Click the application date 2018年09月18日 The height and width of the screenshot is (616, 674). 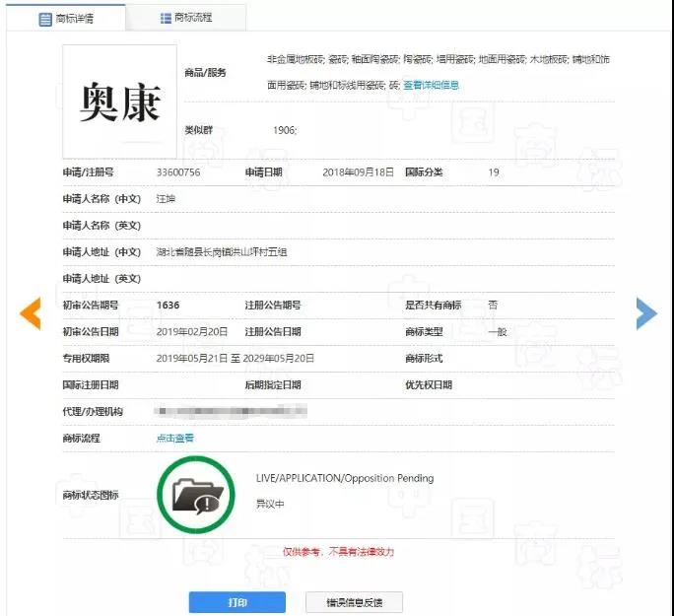(359, 172)
